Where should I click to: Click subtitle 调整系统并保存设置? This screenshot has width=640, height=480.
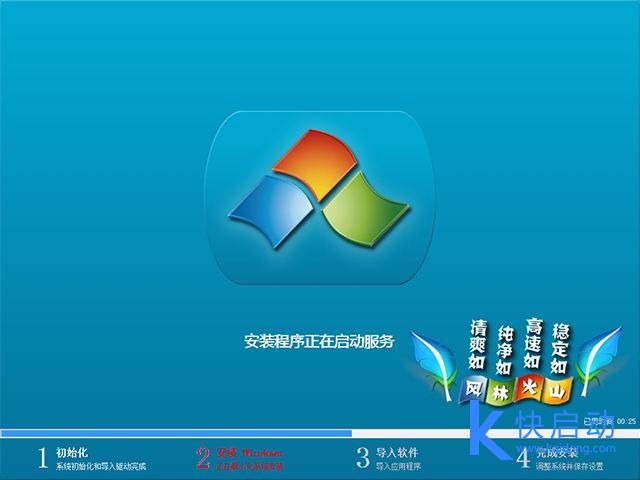click(569, 466)
